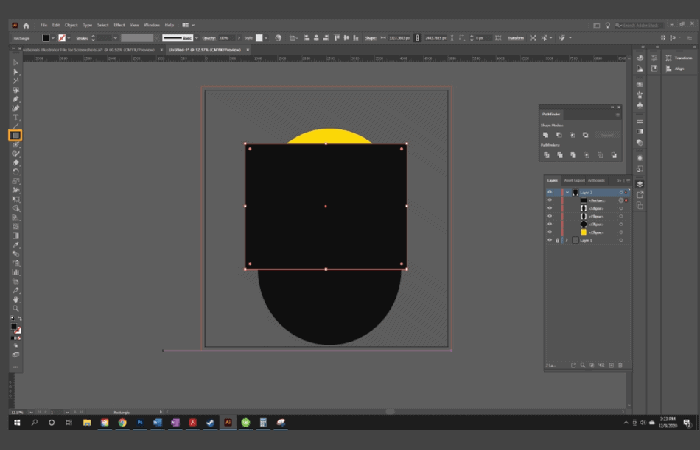Select the Selection (arrow) tool
This screenshot has width=700, height=450.
point(16,62)
